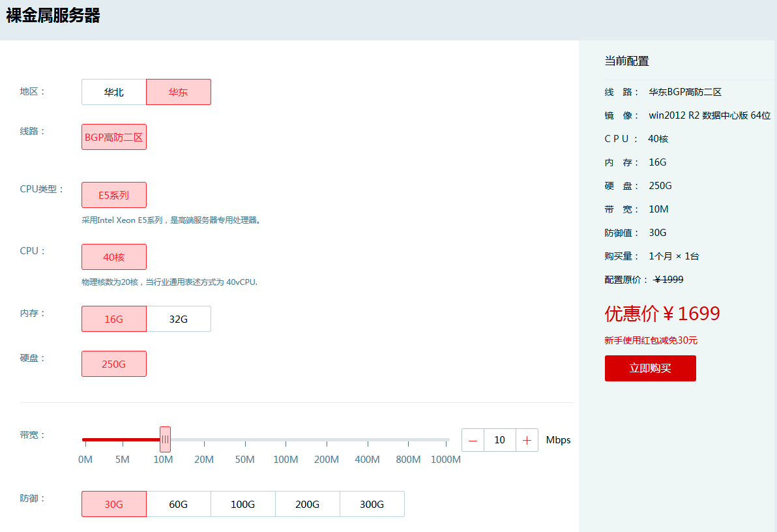Select 300G defense level
777x532 pixels.
[372, 504]
